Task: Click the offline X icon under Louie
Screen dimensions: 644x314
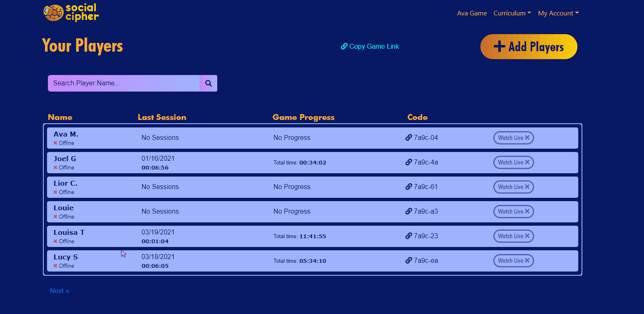Action: [x=55, y=217]
